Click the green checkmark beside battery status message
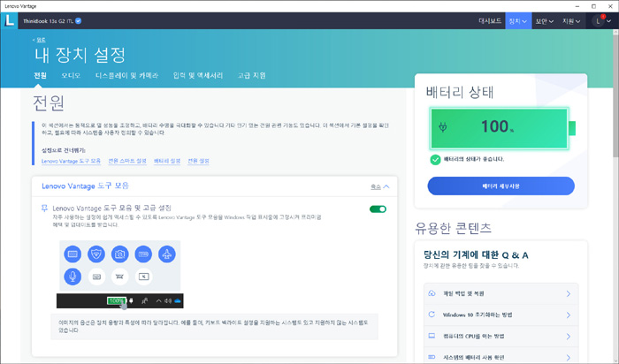The width and height of the screenshot is (619, 364). point(435,159)
